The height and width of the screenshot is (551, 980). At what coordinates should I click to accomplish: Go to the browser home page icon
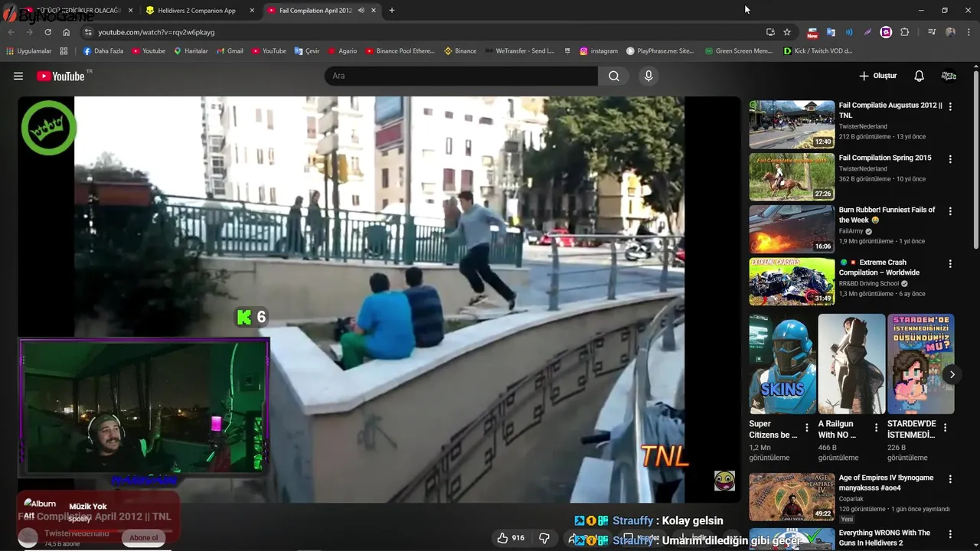[66, 32]
